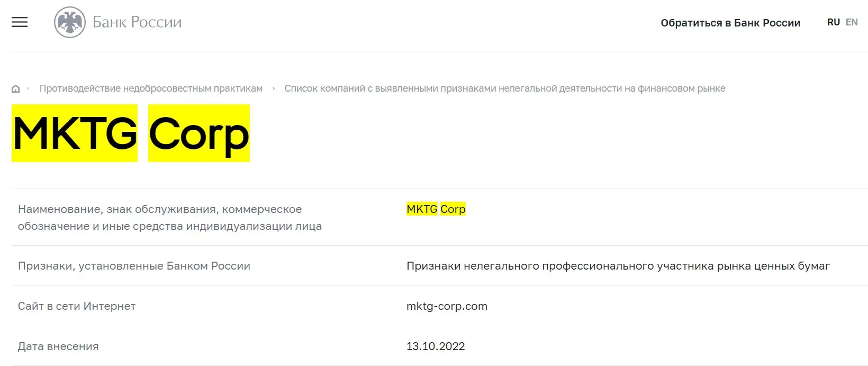868x366 pixels.
Task: Select the illegal securities market participant description text
Action: tap(618, 265)
